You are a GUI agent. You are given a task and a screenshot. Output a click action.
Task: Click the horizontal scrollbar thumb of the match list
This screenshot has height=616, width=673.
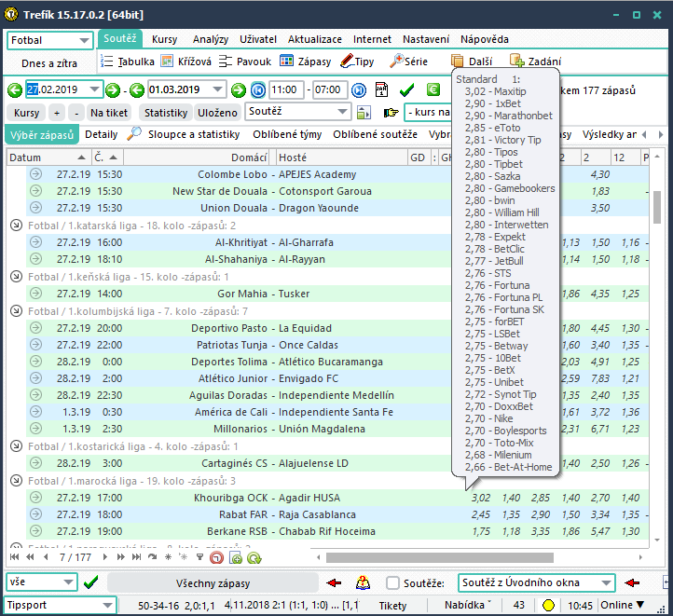tap(440, 557)
